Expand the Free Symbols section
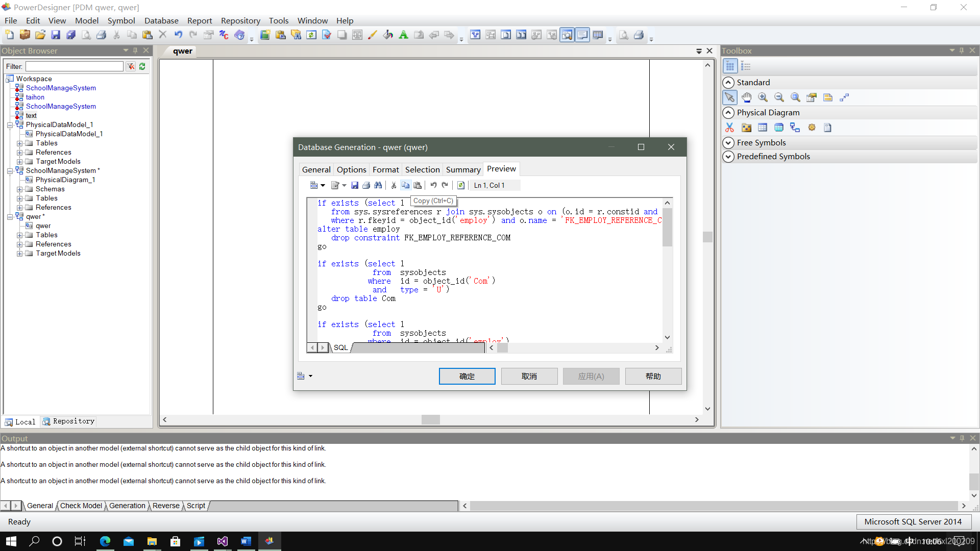This screenshot has width=980, height=551. (728, 143)
